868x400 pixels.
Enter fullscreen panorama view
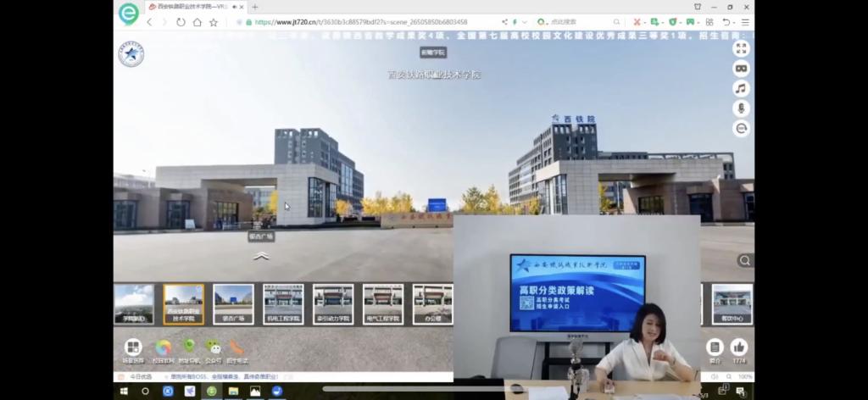pyautogui.click(x=741, y=48)
